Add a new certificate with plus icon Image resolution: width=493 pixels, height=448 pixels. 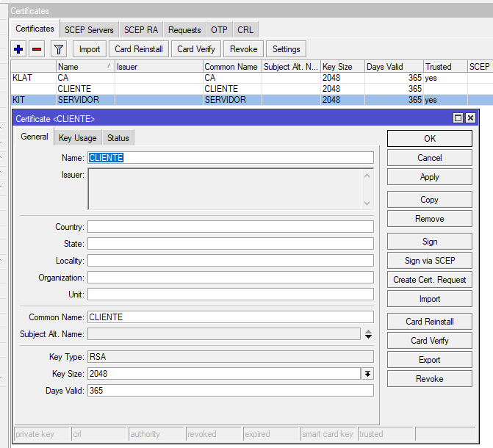tap(18, 49)
